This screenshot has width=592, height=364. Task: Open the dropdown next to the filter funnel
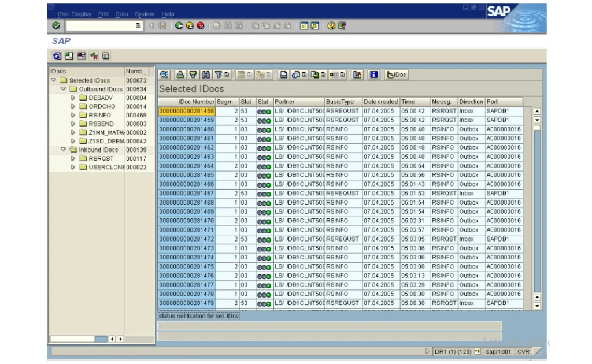pyautogui.click(x=227, y=75)
